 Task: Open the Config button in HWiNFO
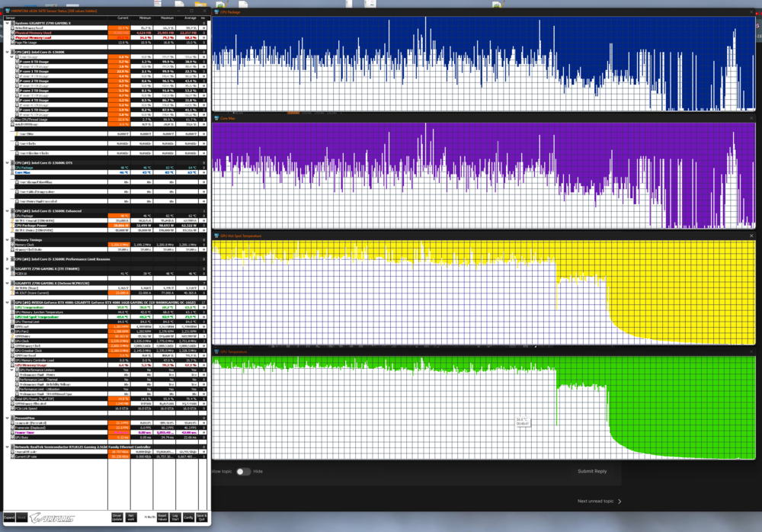(x=188, y=518)
